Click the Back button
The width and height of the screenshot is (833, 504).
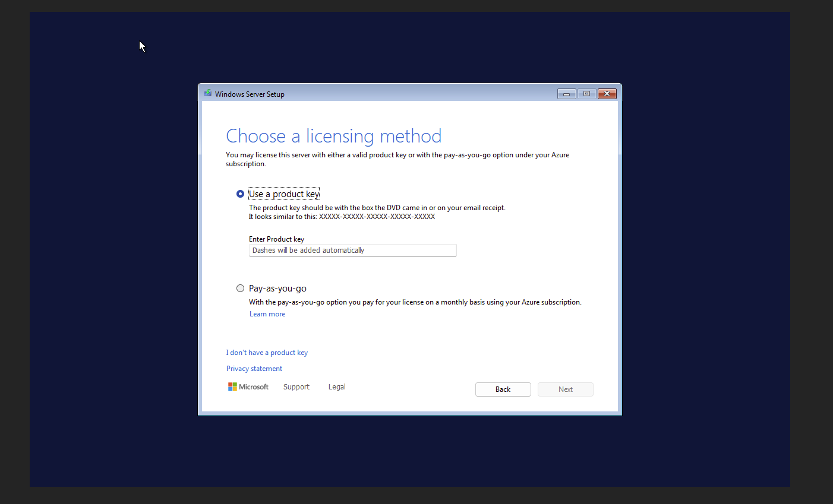pyautogui.click(x=503, y=389)
